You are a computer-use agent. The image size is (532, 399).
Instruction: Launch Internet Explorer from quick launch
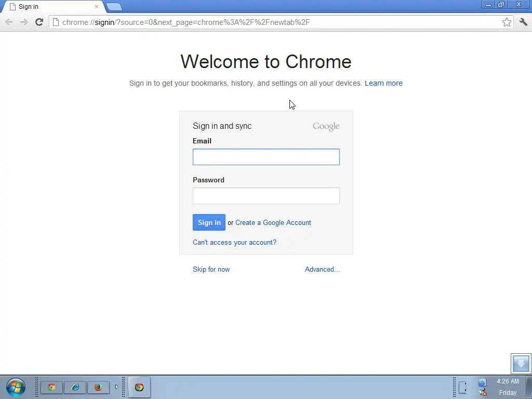[75, 387]
